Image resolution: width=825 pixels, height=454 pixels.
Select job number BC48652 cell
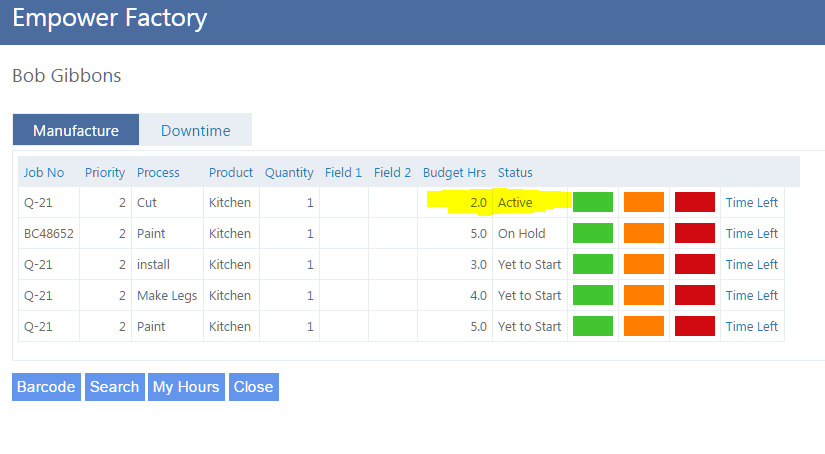(x=49, y=233)
